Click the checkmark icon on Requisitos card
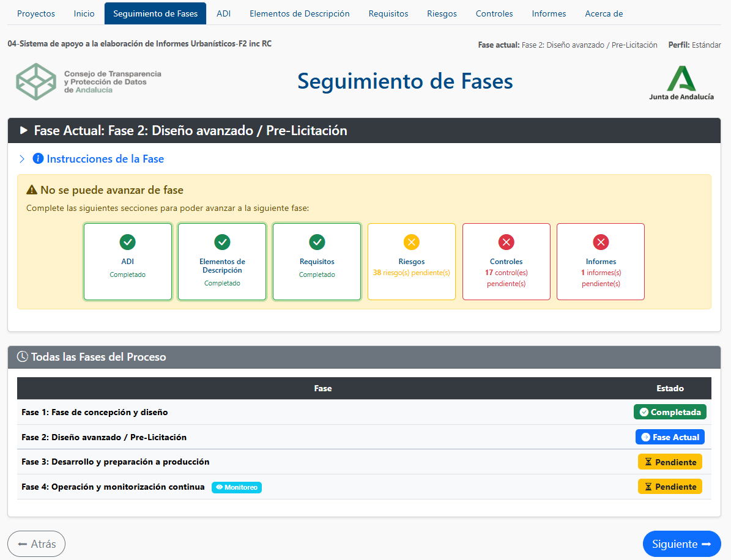Screen dimensions: 731x560 pyautogui.click(x=317, y=242)
